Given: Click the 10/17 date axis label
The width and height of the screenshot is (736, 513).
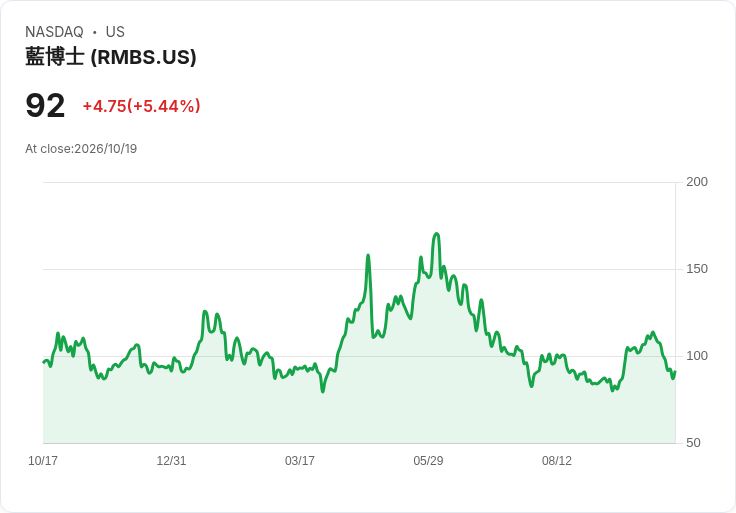Looking at the screenshot, I should [x=43, y=460].
